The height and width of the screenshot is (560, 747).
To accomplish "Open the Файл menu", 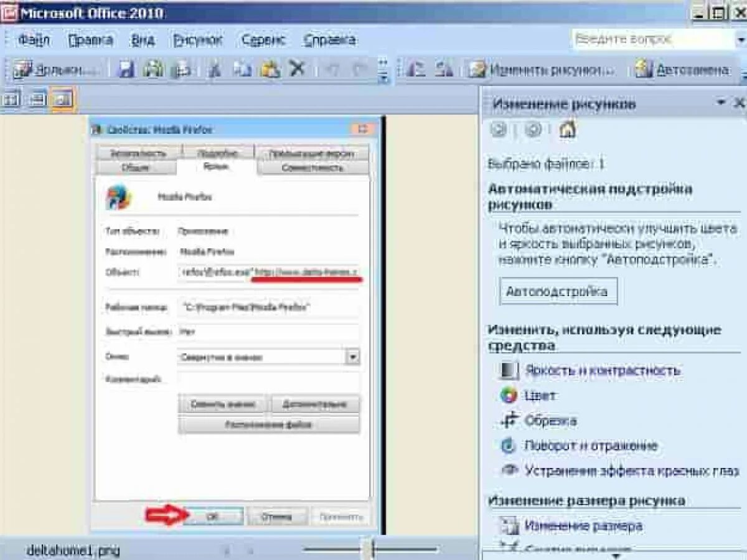I will pos(34,40).
